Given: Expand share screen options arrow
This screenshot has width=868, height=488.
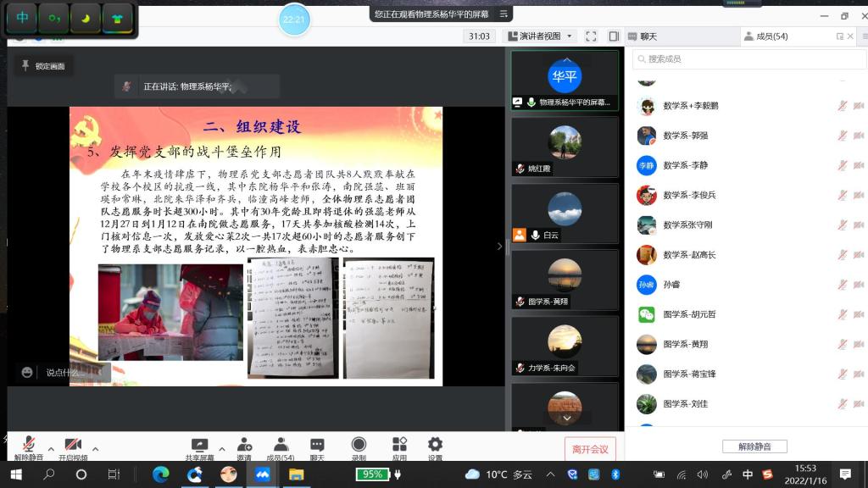Looking at the screenshot, I should (x=222, y=448).
